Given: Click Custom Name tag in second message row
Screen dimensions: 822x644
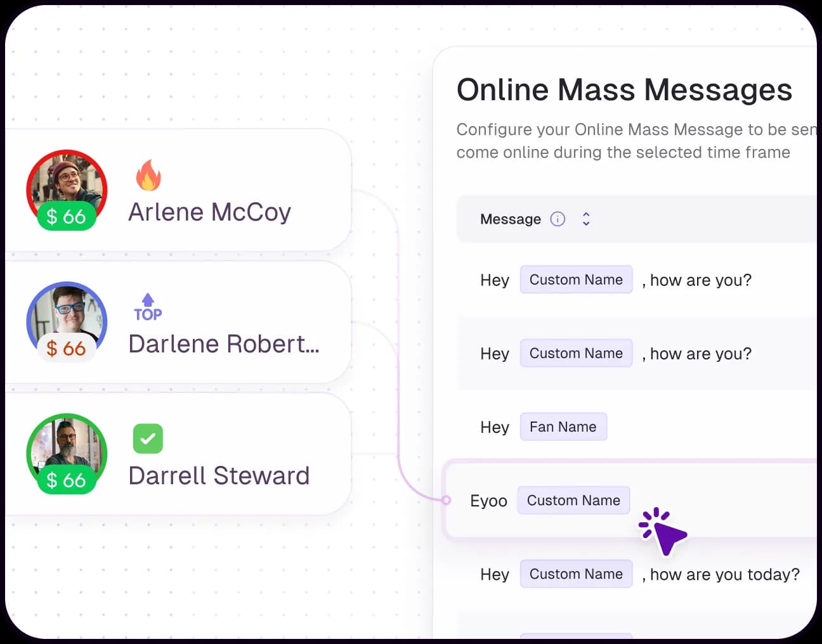Looking at the screenshot, I should [576, 353].
